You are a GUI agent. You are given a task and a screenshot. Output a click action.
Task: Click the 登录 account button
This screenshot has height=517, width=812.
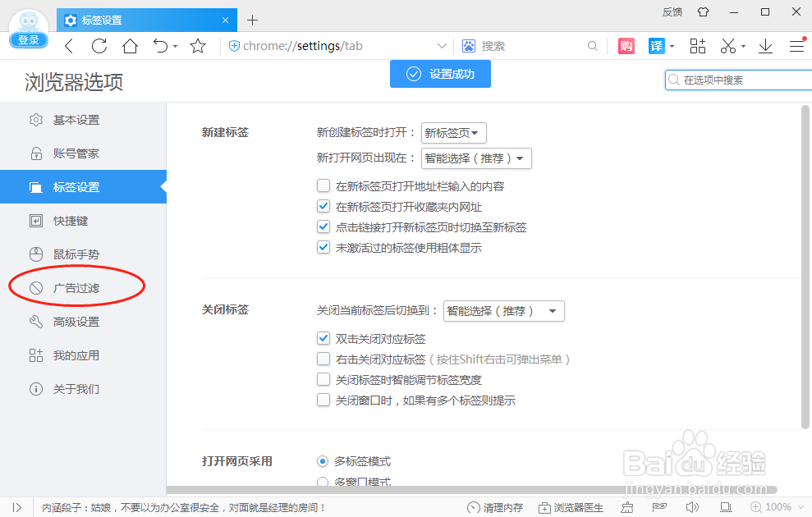(x=28, y=39)
